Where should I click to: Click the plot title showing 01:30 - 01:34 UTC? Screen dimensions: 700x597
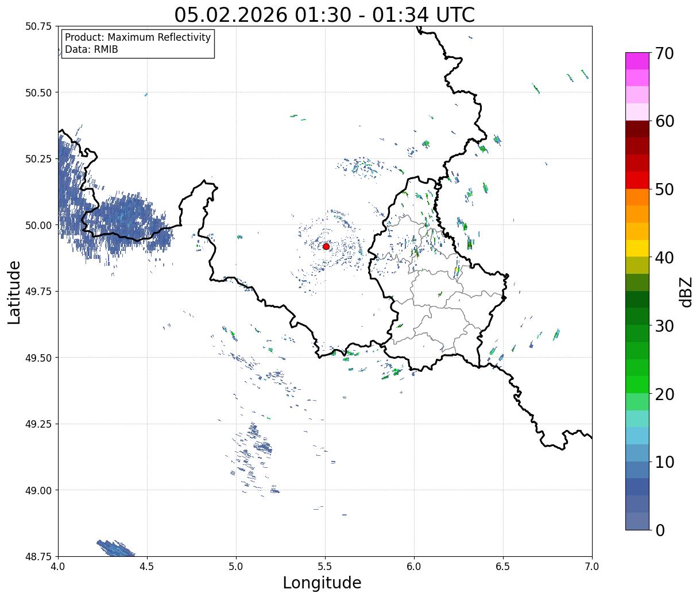(324, 14)
